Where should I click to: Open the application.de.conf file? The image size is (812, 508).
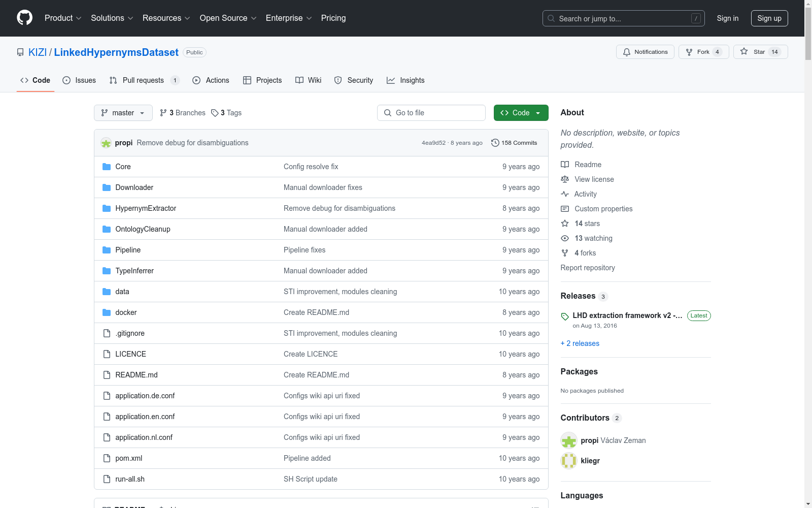(x=145, y=396)
